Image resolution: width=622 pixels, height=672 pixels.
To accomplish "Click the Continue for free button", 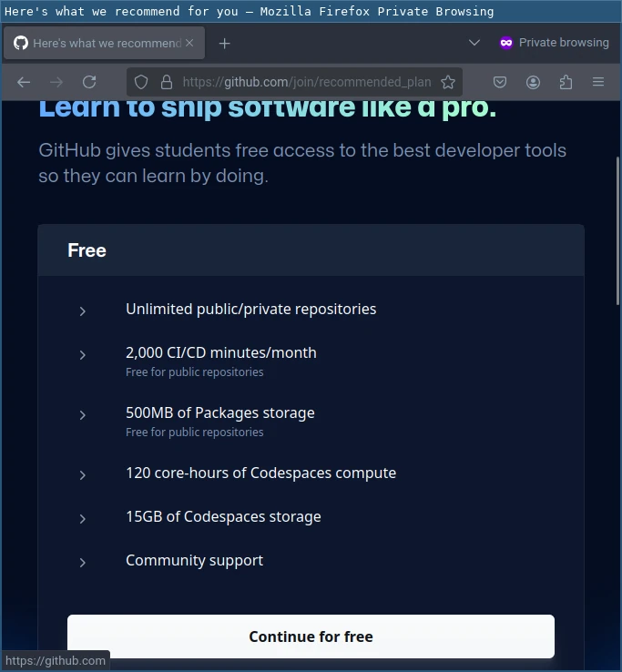I will click(x=311, y=636).
